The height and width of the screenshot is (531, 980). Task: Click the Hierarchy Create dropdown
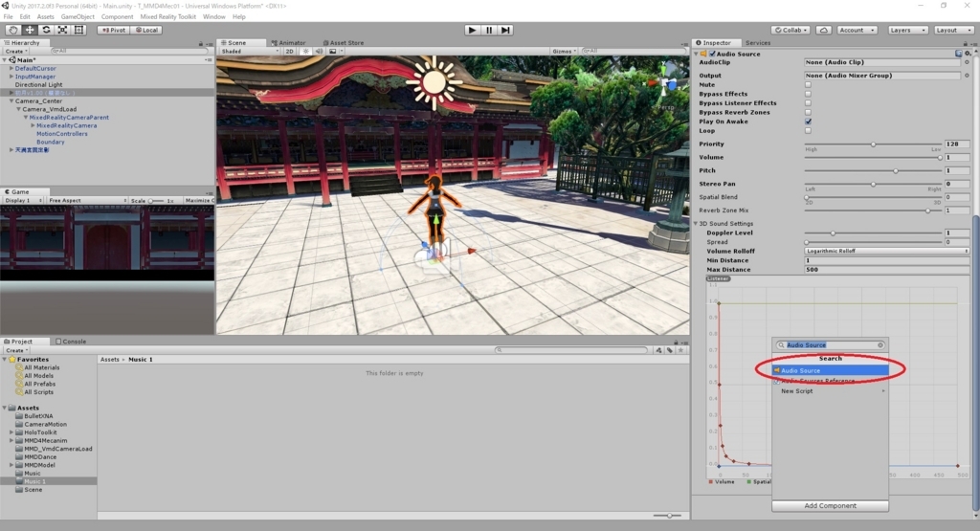(15, 52)
